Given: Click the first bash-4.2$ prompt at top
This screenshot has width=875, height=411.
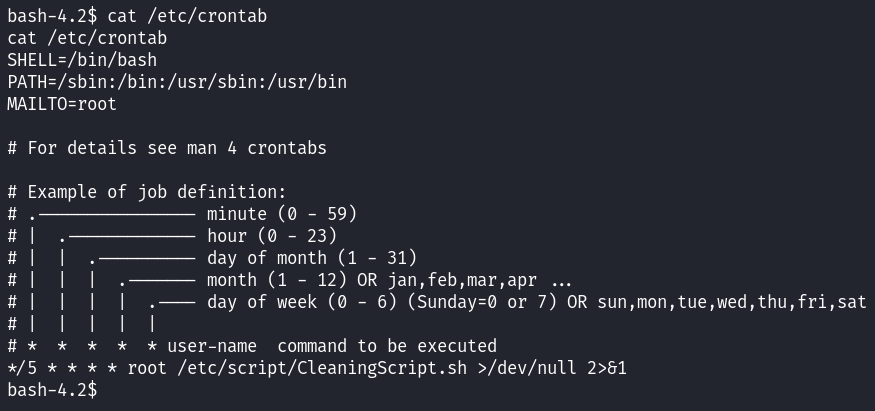Looking at the screenshot, I should click(x=52, y=16).
